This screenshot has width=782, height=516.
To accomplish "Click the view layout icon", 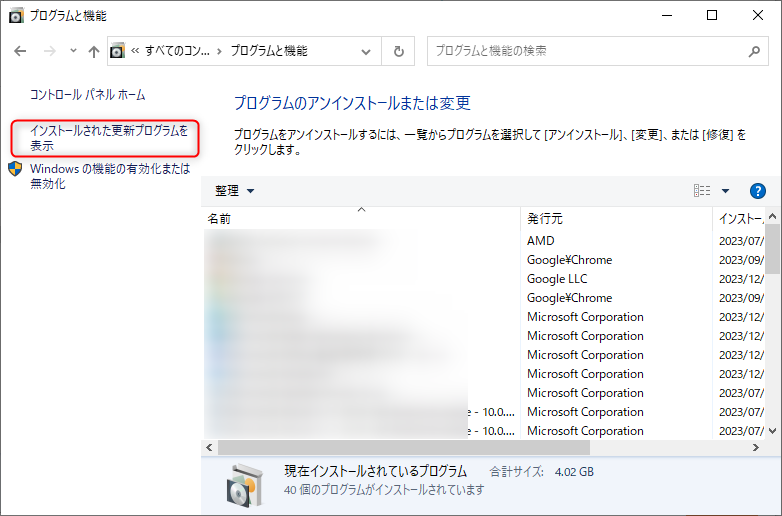I will coord(702,191).
